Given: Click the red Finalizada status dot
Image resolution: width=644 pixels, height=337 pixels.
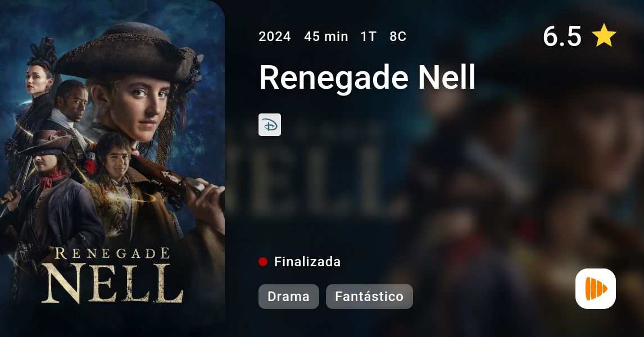Looking at the screenshot, I should pos(263,262).
